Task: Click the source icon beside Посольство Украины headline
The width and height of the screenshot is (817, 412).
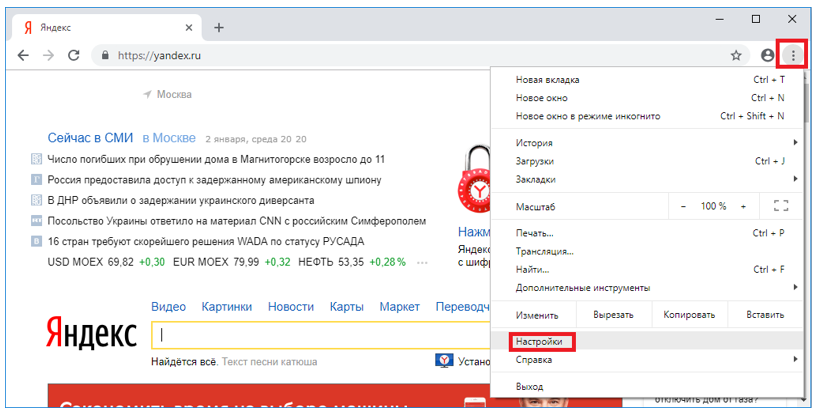Action: tap(36, 221)
